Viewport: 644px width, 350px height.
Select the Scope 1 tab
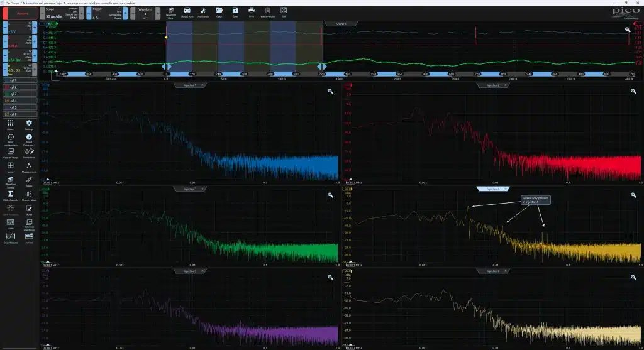click(x=341, y=24)
